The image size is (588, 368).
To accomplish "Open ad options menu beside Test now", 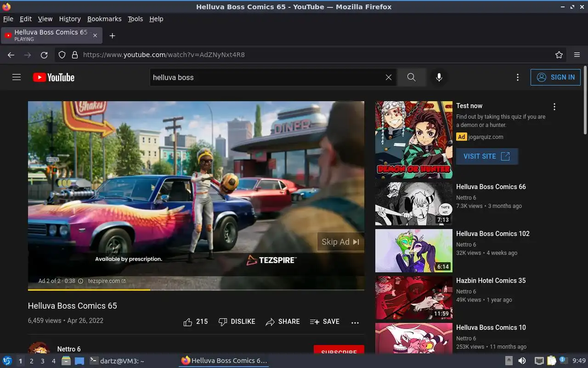I will tap(554, 107).
